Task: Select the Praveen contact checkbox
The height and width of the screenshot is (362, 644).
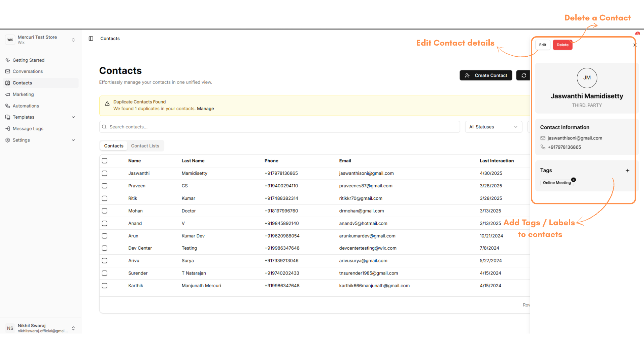Action: point(105,186)
